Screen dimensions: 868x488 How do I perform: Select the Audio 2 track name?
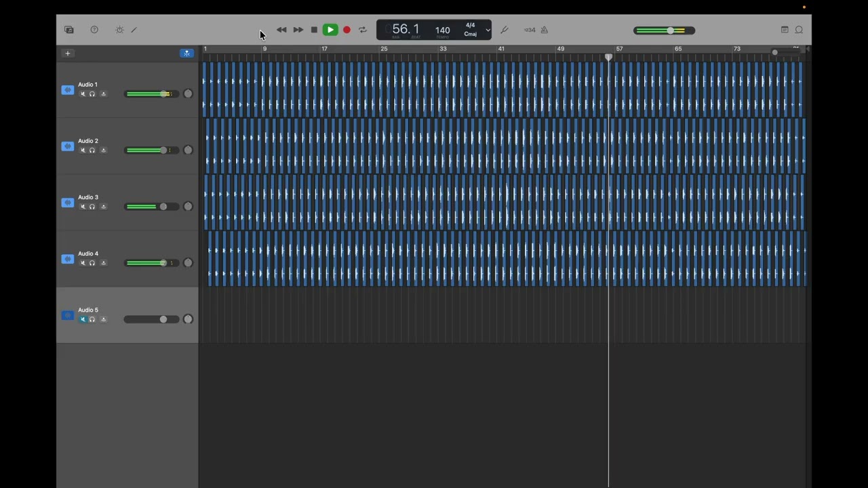[x=88, y=141]
